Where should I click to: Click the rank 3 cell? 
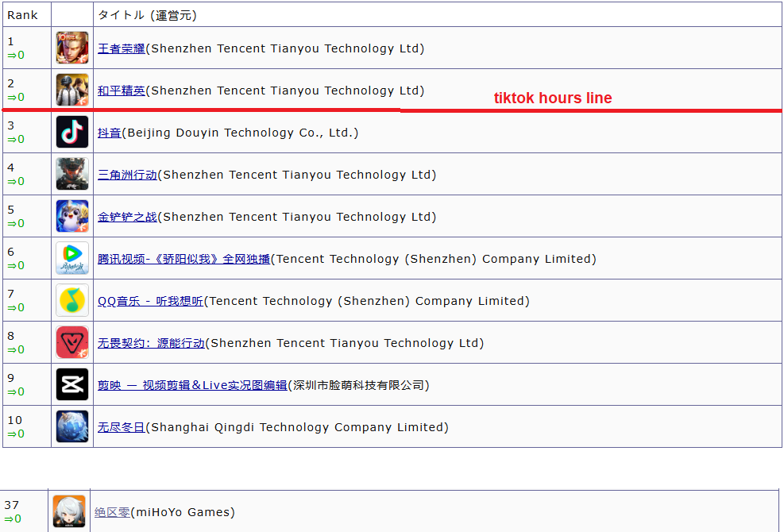click(27, 132)
